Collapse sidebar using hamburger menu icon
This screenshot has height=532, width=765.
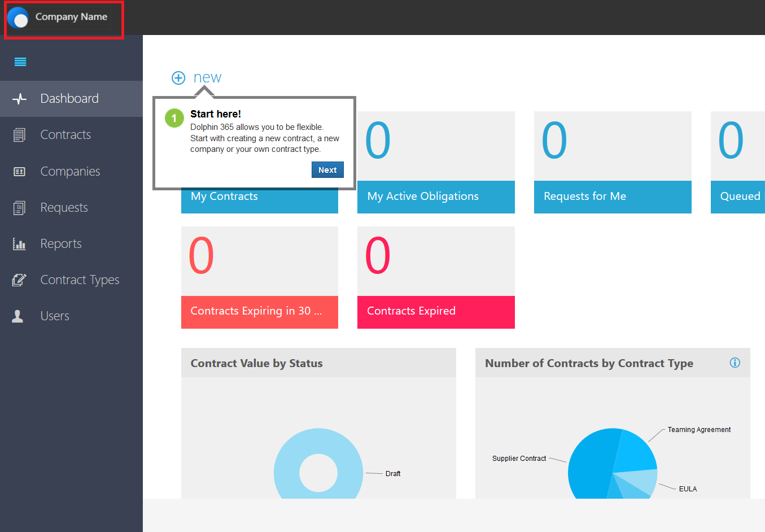click(x=20, y=62)
